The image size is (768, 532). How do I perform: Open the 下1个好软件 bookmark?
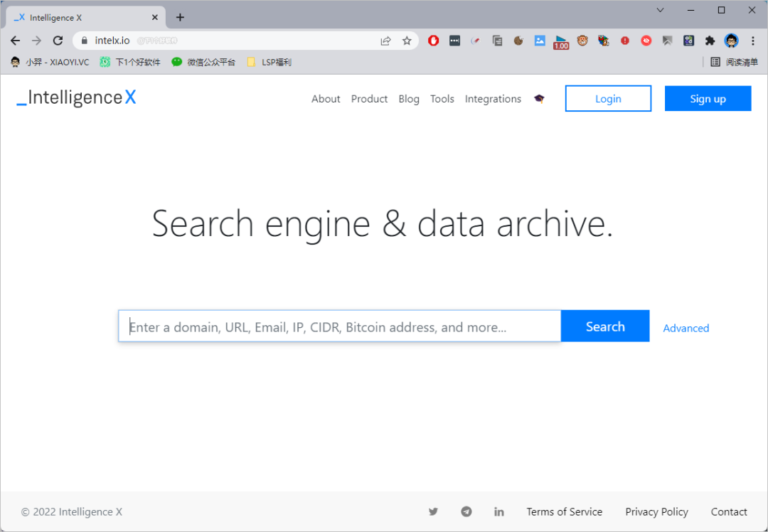click(130, 62)
